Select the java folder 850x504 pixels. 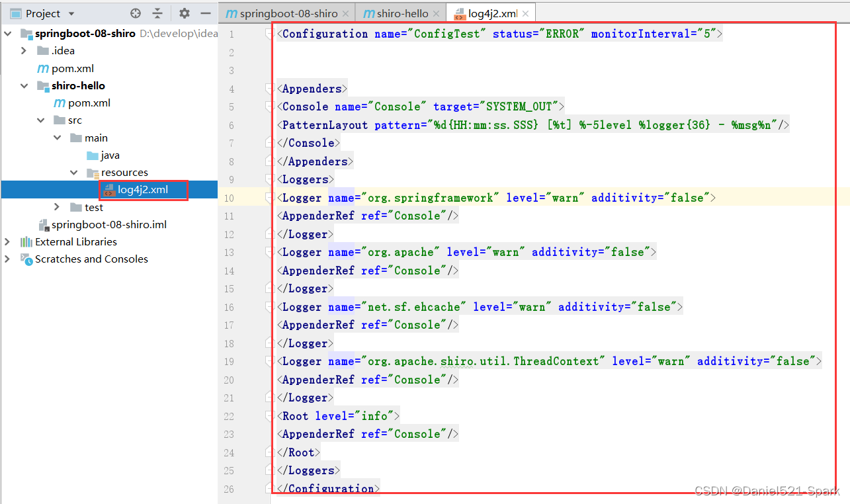click(x=103, y=155)
